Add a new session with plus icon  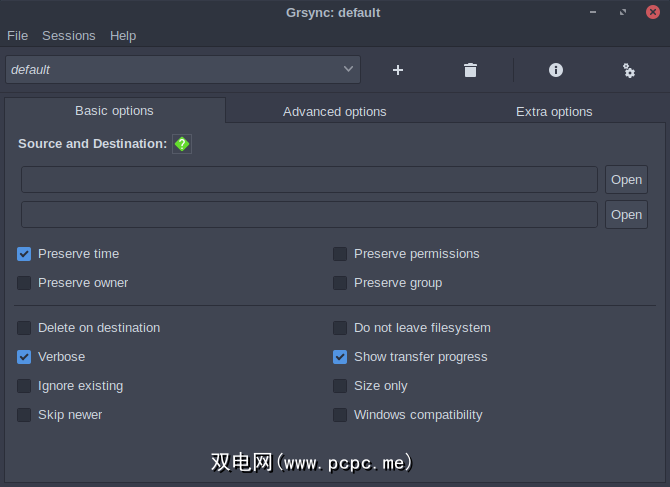point(398,70)
